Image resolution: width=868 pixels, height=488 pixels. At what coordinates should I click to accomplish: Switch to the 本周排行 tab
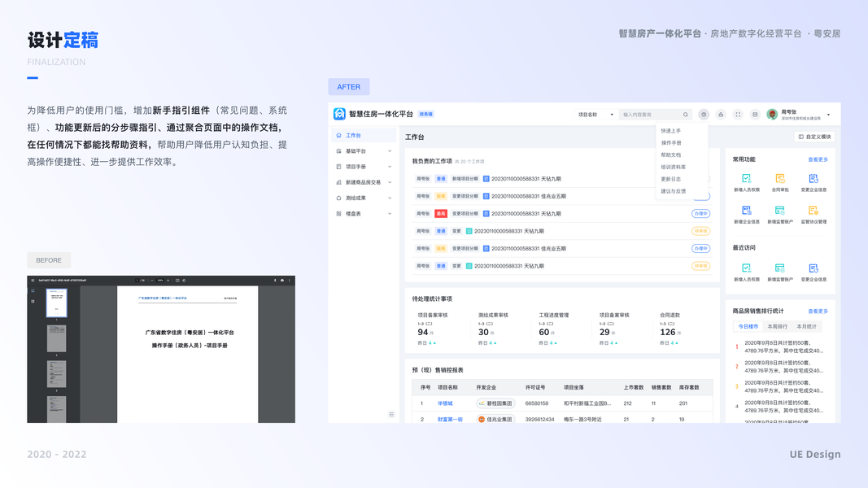tap(777, 326)
